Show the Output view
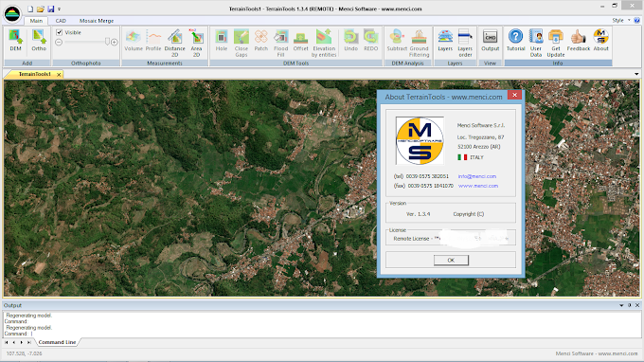The height and width of the screenshot is (362, 644). click(490, 40)
